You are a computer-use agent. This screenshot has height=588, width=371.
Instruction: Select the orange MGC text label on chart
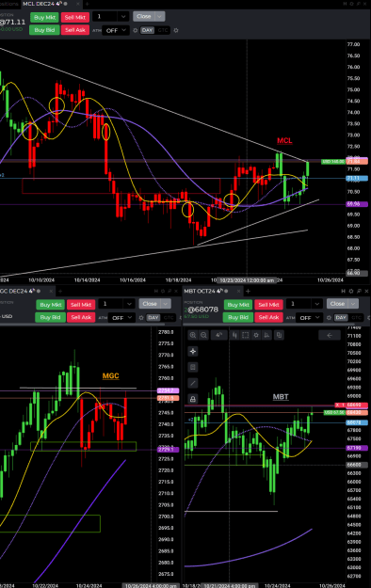(x=110, y=375)
